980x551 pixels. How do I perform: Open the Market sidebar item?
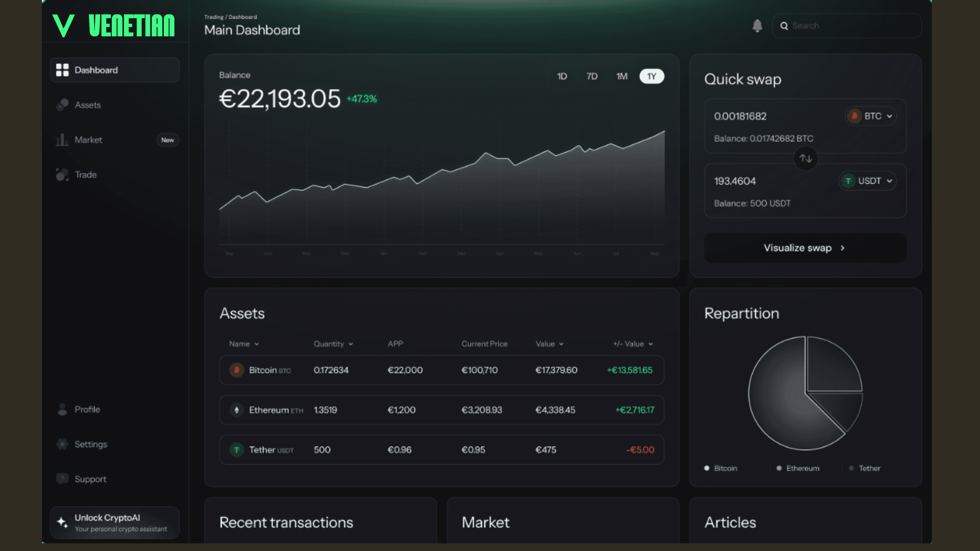pyautogui.click(x=88, y=140)
